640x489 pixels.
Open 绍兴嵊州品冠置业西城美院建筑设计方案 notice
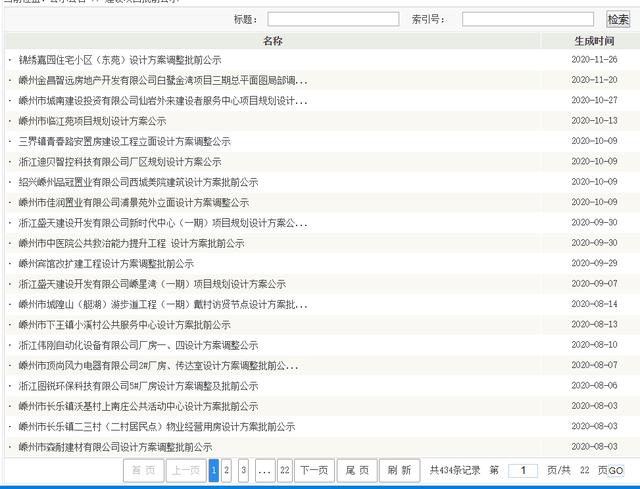click(x=138, y=182)
